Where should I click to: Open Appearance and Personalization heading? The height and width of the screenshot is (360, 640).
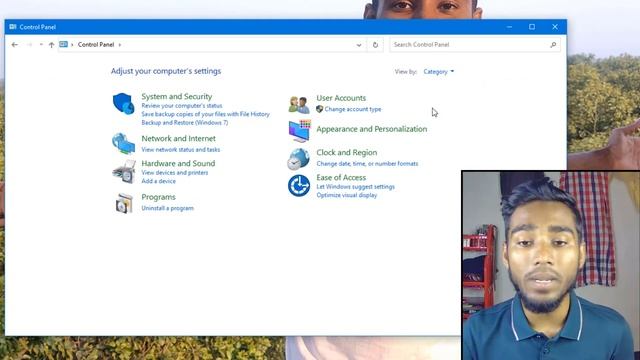(x=371, y=129)
